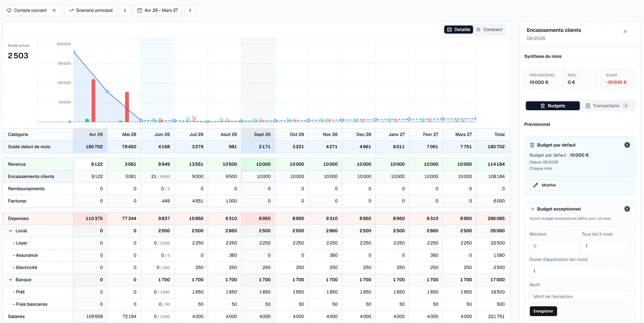Click the Scenario principal trend icon
The width and height of the screenshot is (644, 323).
(71, 10)
